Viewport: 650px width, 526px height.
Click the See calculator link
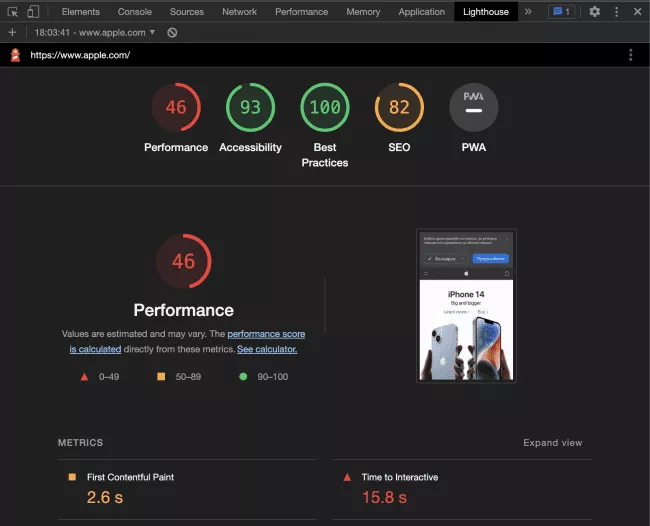pos(267,349)
